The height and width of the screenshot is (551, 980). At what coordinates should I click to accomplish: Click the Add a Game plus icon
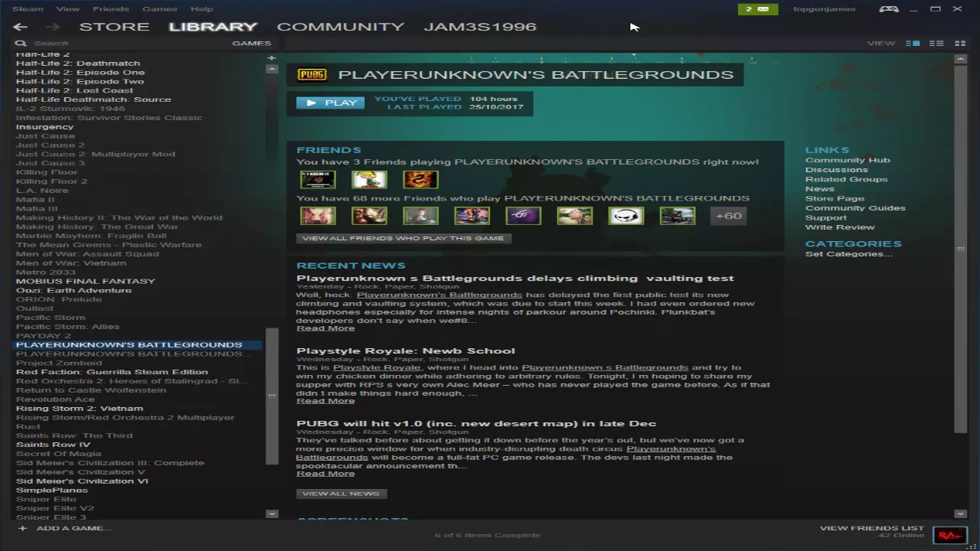(x=22, y=528)
